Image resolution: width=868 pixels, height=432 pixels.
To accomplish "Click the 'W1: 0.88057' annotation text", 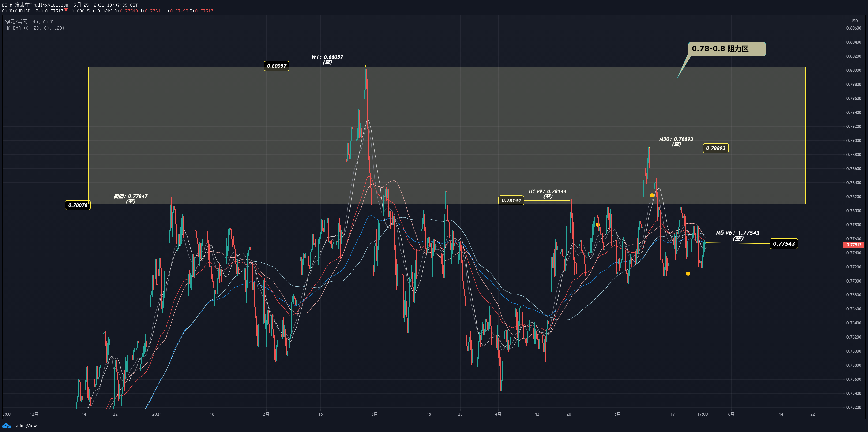I will (327, 57).
